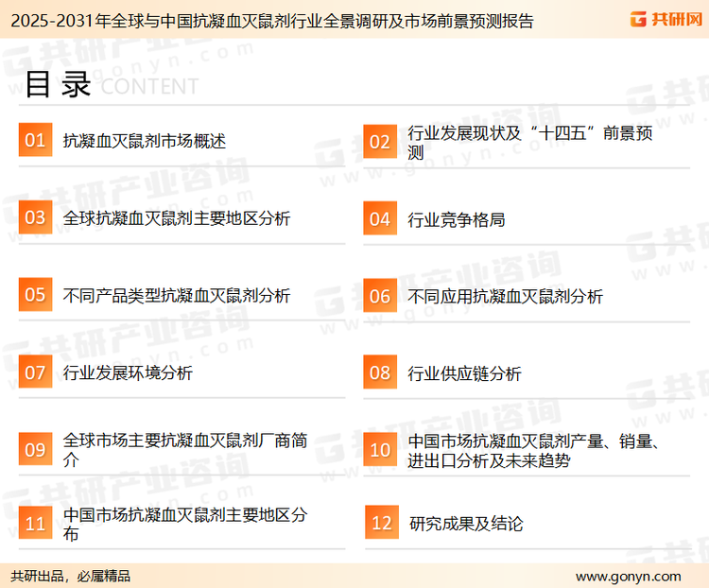Select chapter title 中国市场抗凝血灭鼠剂产量、销量、进出口分析及未来趋势

click(534, 451)
